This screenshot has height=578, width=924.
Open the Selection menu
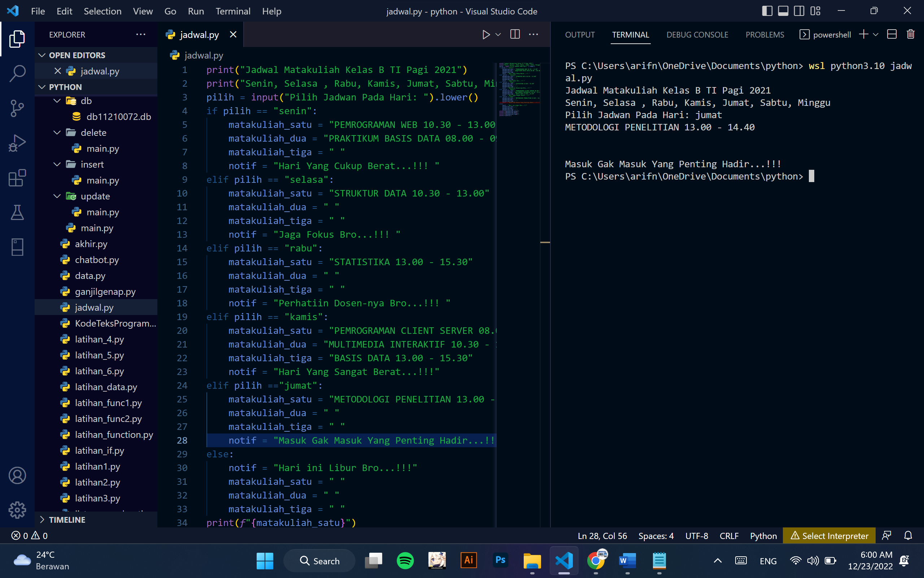tap(103, 11)
